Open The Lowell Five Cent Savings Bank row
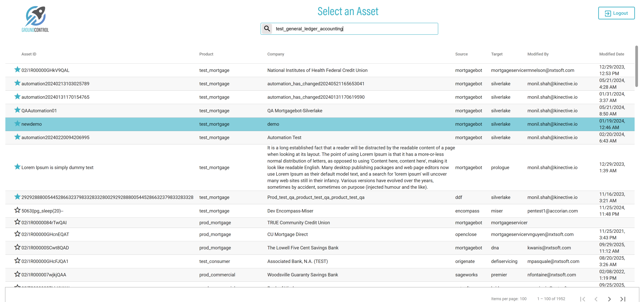 coord(303,248)
